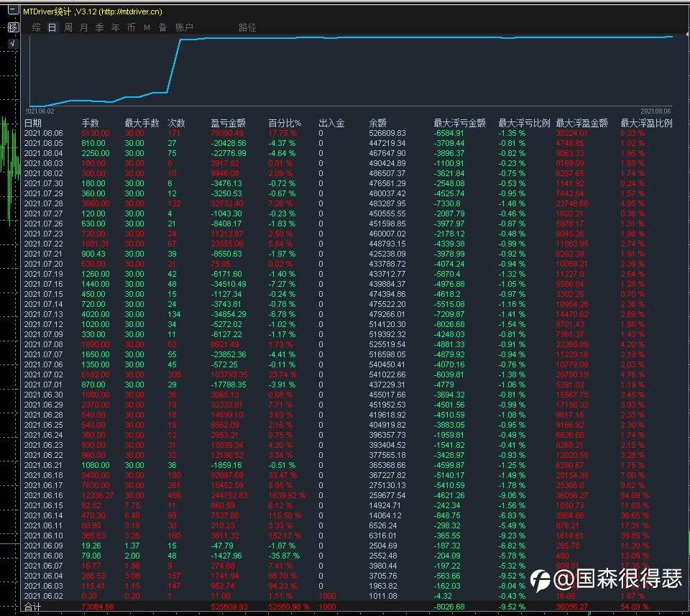Open the 季 quarterly tab
Screen dimensions: 690x616
[99, 28]
